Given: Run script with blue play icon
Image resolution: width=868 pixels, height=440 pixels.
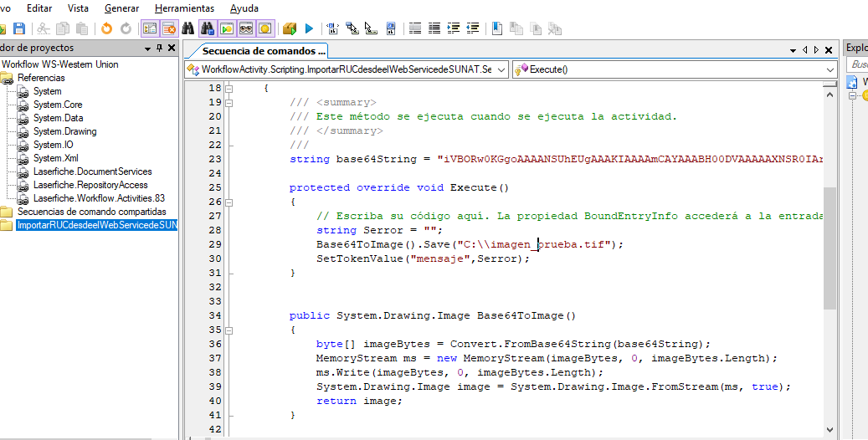Looking at the screenshot, I should (x=309, y=28).
